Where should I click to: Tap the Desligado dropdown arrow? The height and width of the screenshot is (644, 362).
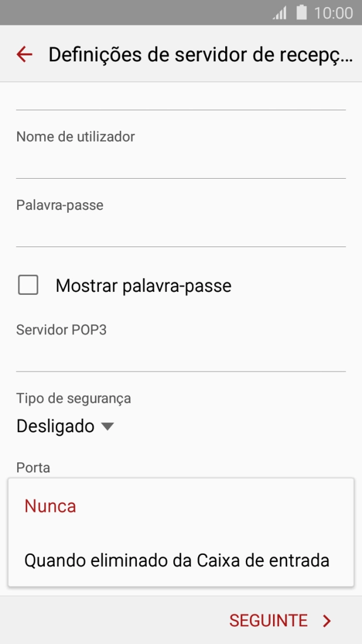point(107,426)
